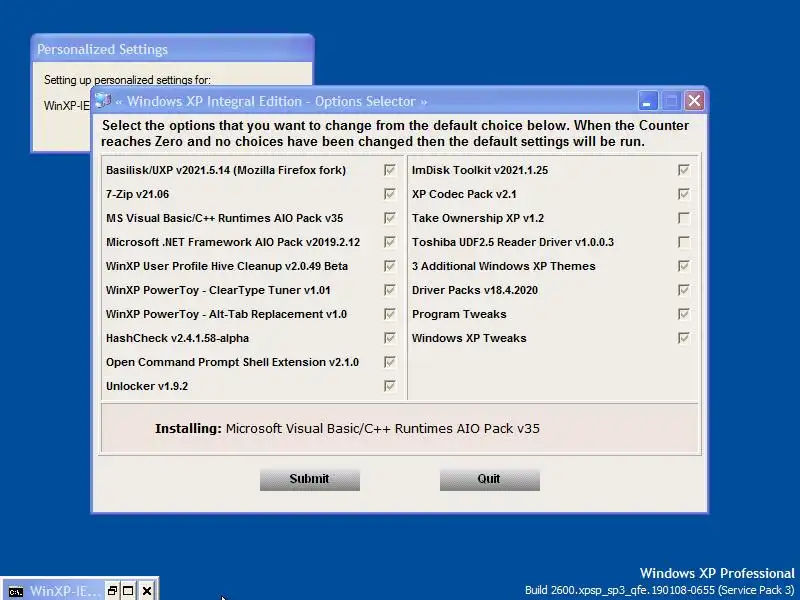Screen dimensions: 800x600
Task: Toggle HashCheck v2.4.1.58-alpha checkbox
Action: click(390, 338)
